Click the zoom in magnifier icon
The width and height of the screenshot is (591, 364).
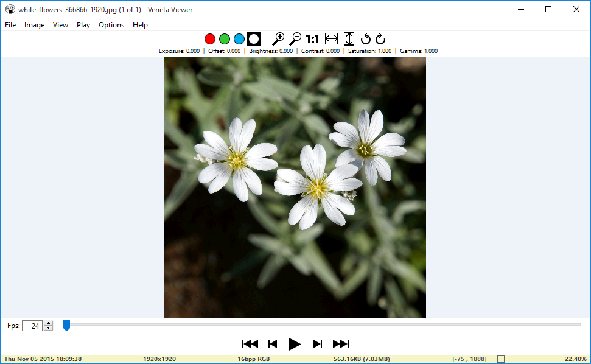coord(278,39)
